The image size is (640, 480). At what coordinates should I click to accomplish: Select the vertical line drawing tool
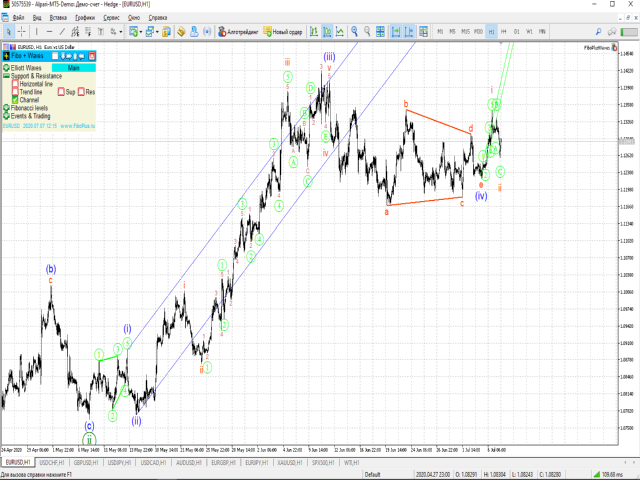point(37,32)
